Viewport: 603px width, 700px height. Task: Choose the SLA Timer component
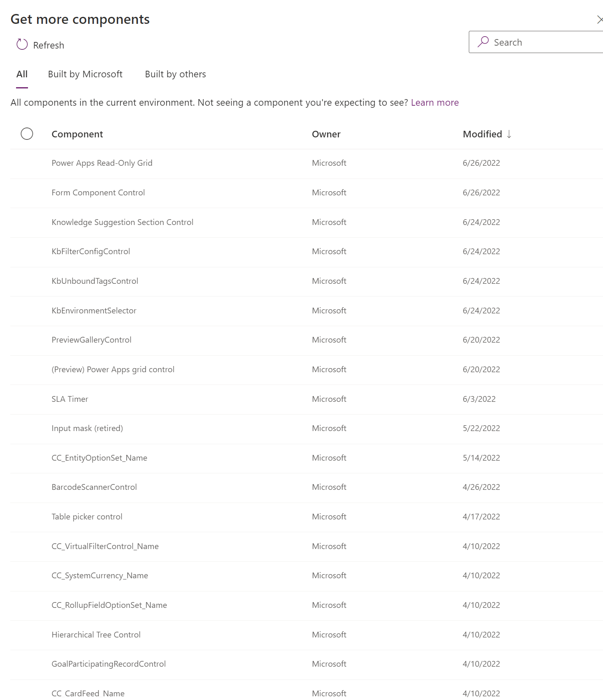click(x=70, y=399)
